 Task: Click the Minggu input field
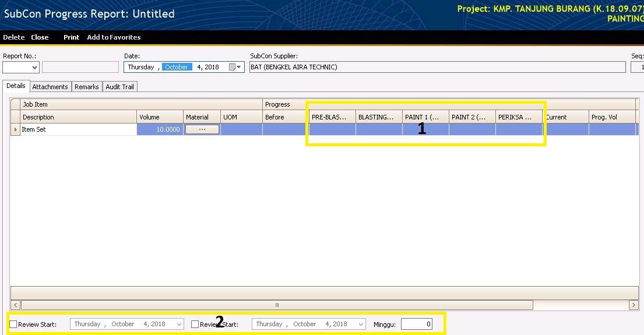point(416,324)
